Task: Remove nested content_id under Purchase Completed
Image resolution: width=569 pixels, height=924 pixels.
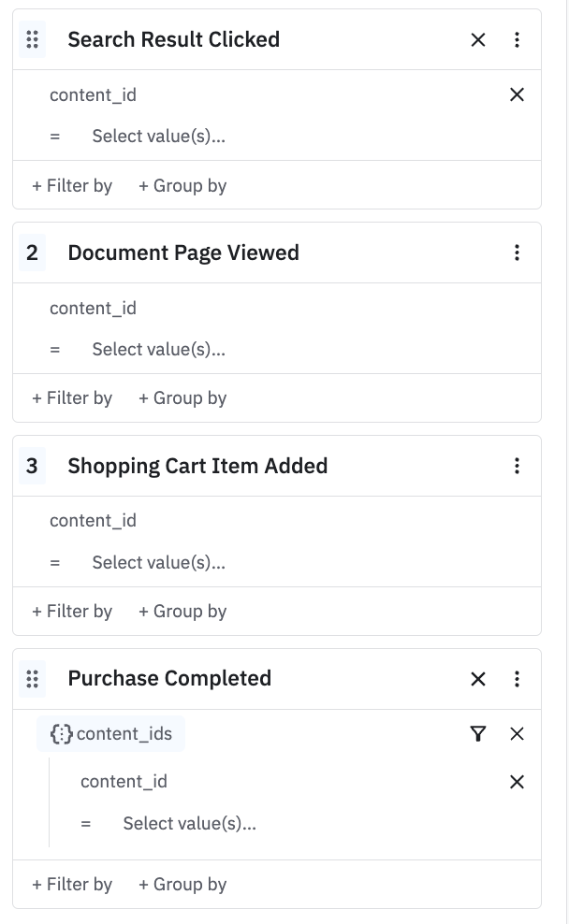Action: [517, 781]
